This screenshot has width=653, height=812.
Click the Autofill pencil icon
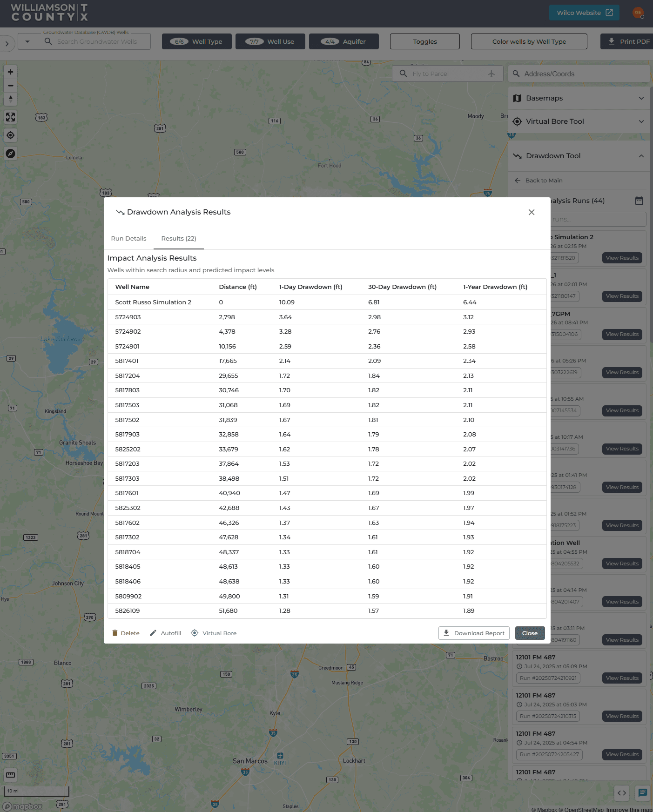(x=153, y=633)
